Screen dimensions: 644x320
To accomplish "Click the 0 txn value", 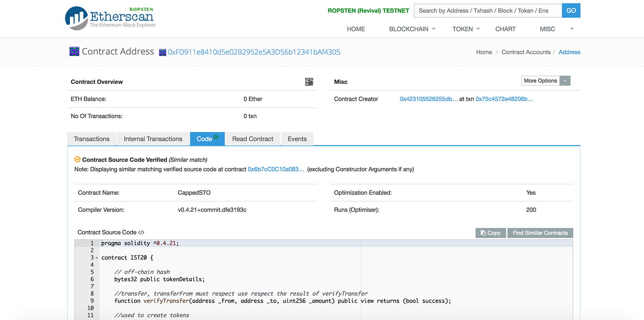I will point(250,116).
